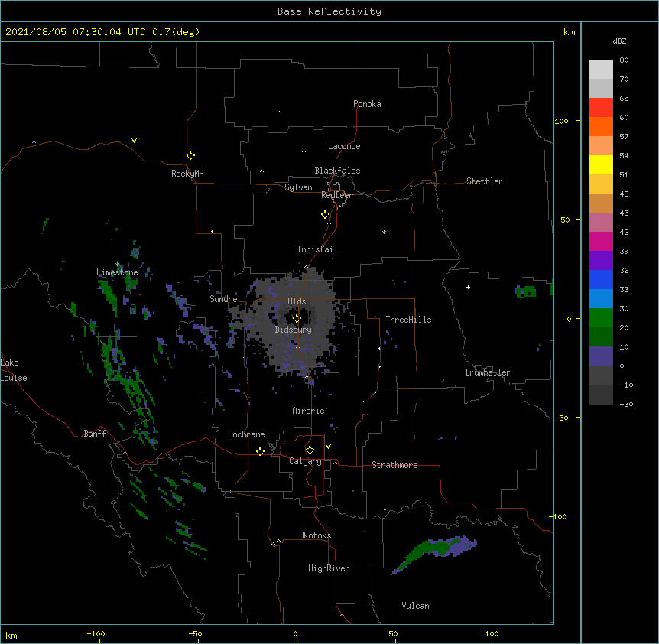Click the white asterisk marker east of Innisfail
The height and width of the screenshot is (644, 659).
pyautogui.click(x=384, y=232)
